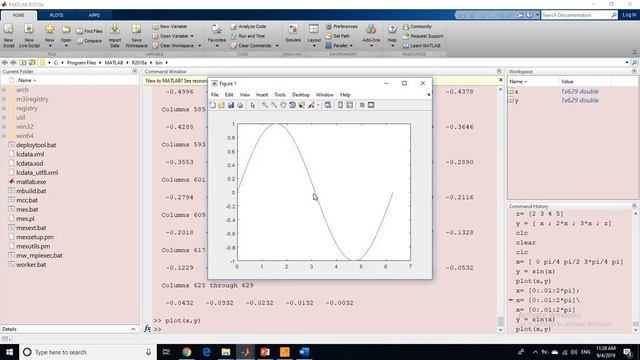Image resolution: width=640 pixels, height=360 pixels.
Task: Insert a colorbar via Figure 1 toolbar
Action: pos(340,105)
